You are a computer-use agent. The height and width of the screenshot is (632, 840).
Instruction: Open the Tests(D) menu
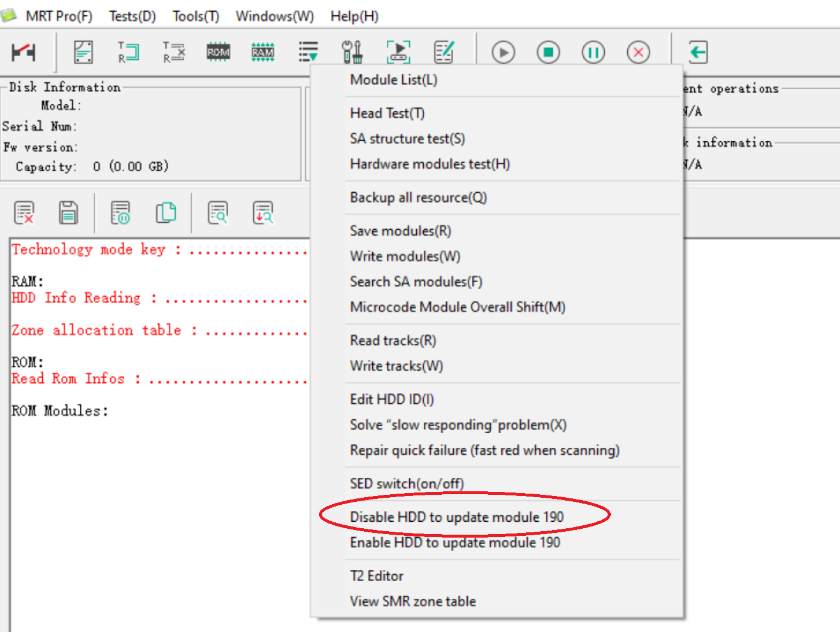pyautogui.click(x=132, y=16)
